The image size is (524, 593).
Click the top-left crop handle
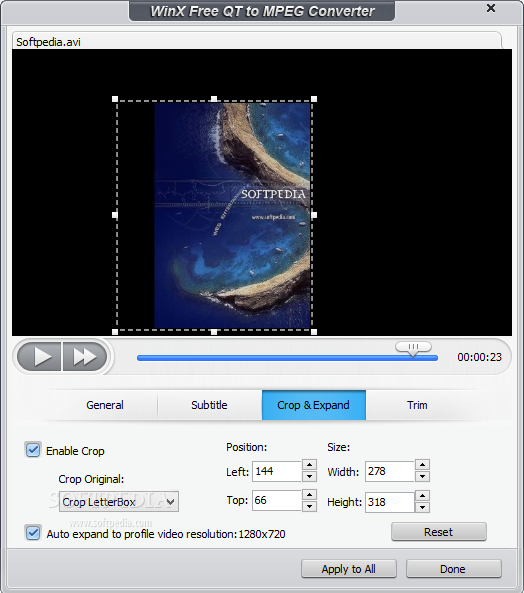[x=115, y=99]
